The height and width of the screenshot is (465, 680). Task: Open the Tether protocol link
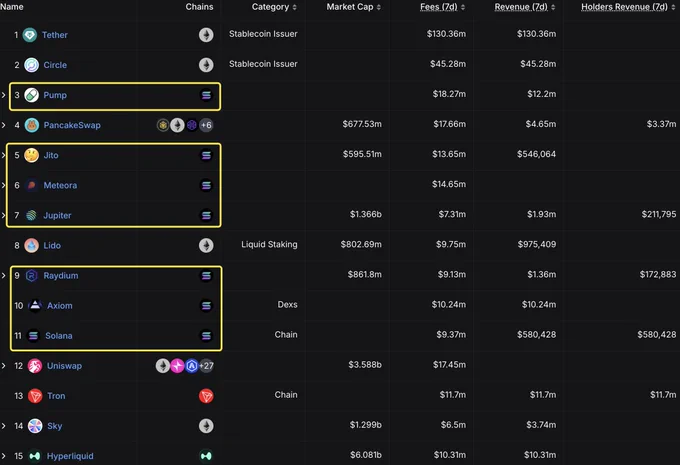pos(55,35)
